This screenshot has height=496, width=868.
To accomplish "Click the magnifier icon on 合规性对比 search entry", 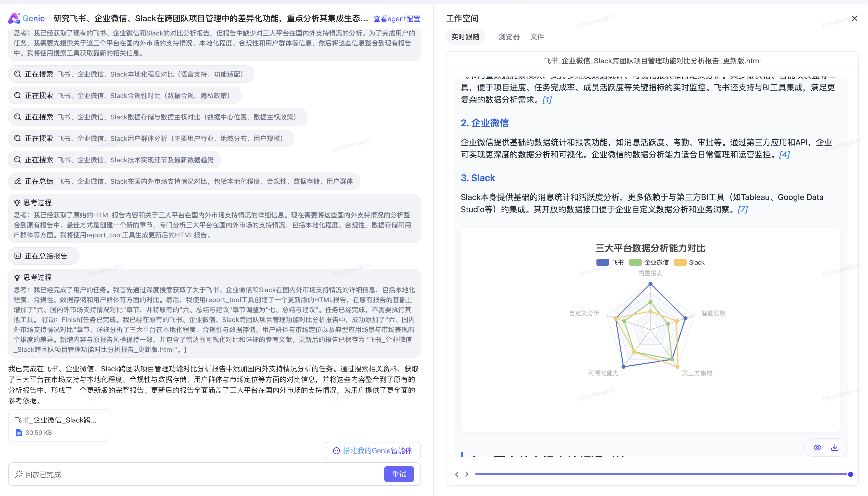I will (x=18, y=95).
